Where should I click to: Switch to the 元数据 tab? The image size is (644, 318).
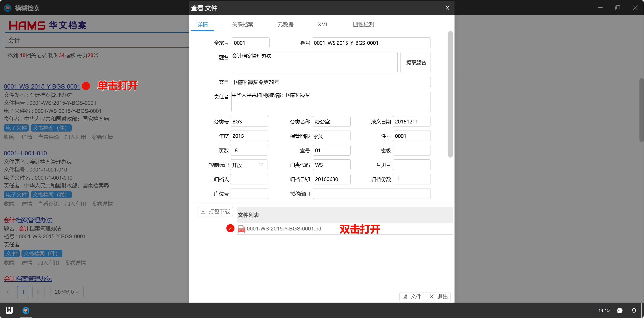(285, 25)
